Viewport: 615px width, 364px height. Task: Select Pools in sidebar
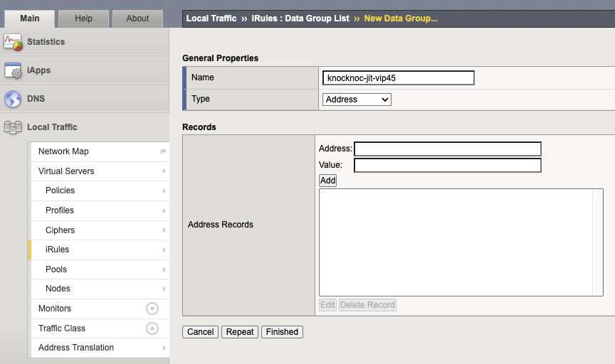(56, 269)
